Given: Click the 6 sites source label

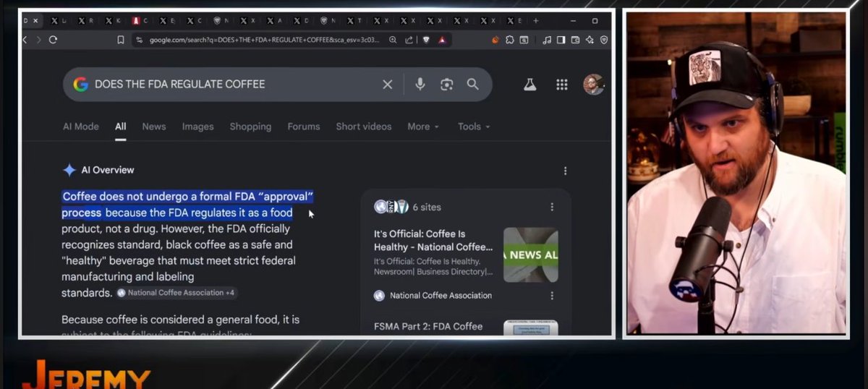Looking at the screenshot, I should pos(427,207).
